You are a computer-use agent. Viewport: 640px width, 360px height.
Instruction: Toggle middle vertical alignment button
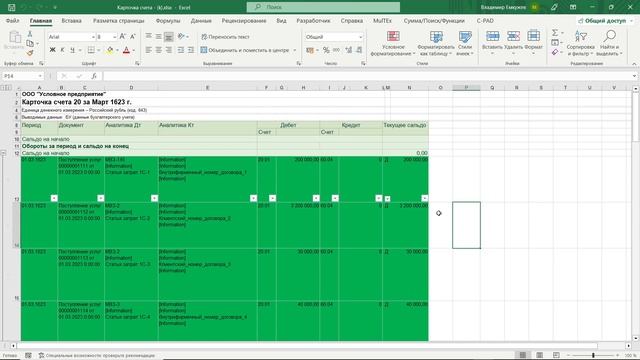(158, 37)
